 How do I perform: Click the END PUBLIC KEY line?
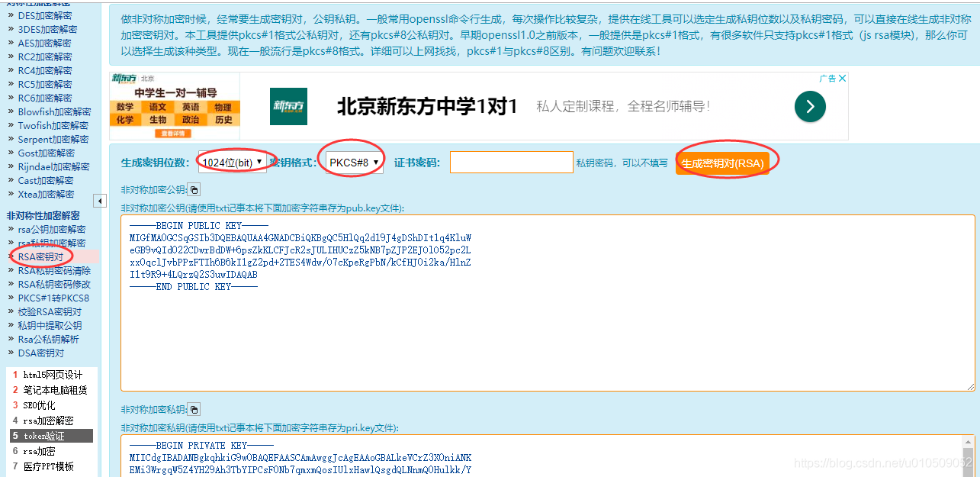193,286
